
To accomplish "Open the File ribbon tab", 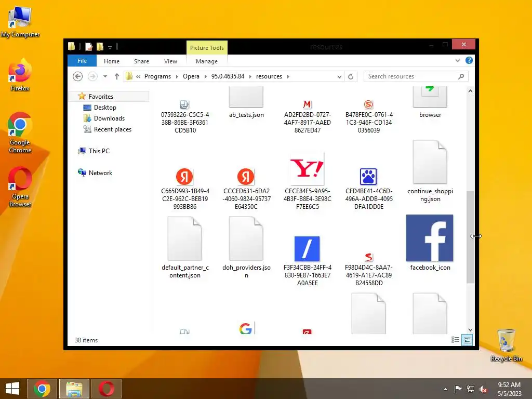I will point(82,61).
